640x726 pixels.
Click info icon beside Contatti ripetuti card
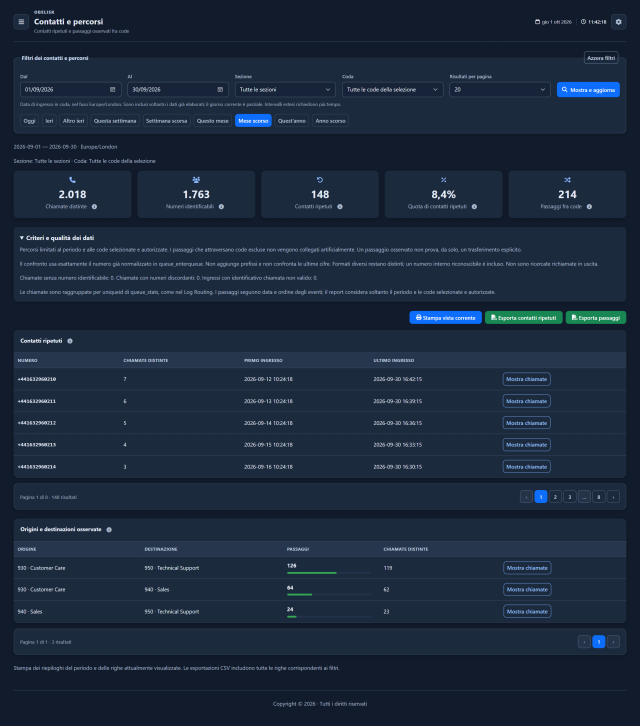click(x=340, y=207)
